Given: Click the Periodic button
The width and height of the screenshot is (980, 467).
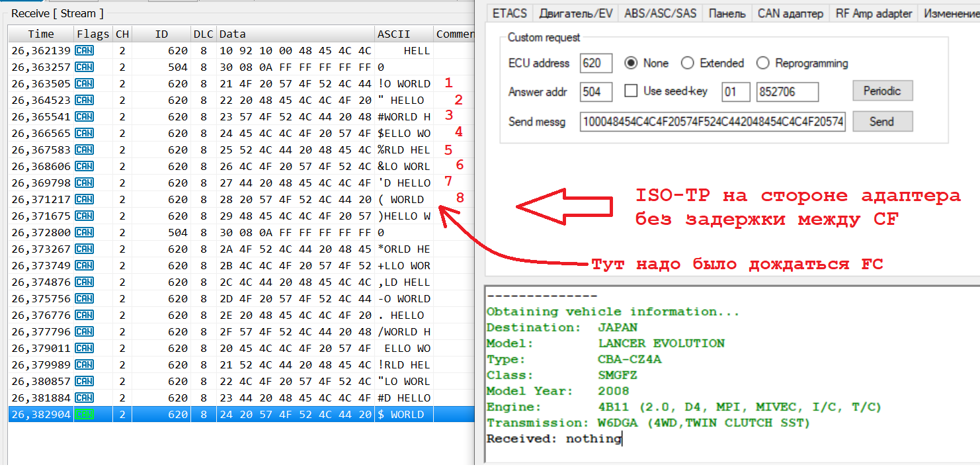Looking at the screenshot, I should tap(882, 91).
